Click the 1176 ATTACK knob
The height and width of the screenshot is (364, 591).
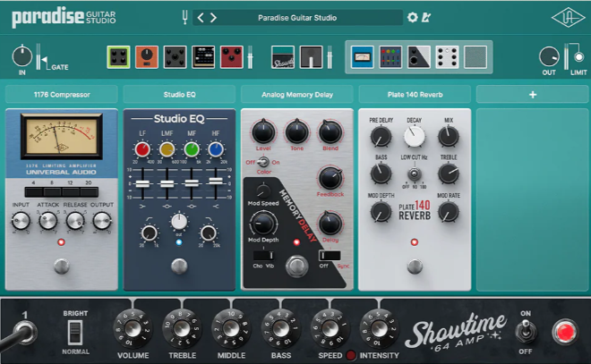47,221
